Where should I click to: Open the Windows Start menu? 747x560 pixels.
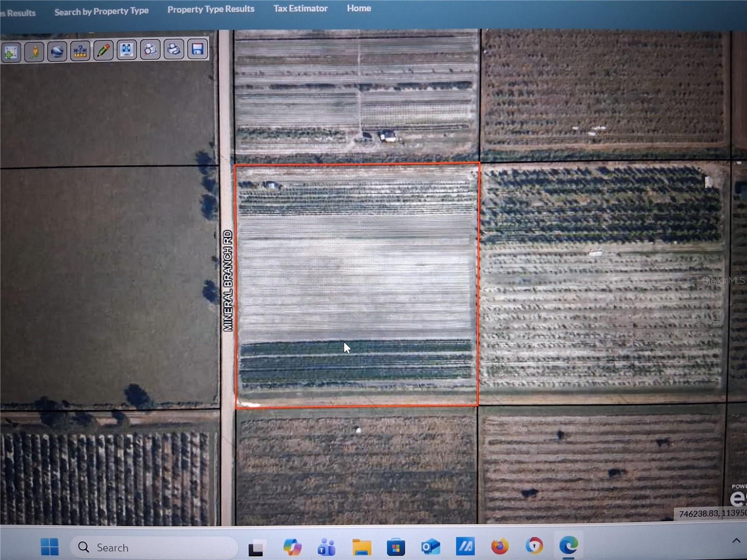pyautogui.click(x=49, y=547)
